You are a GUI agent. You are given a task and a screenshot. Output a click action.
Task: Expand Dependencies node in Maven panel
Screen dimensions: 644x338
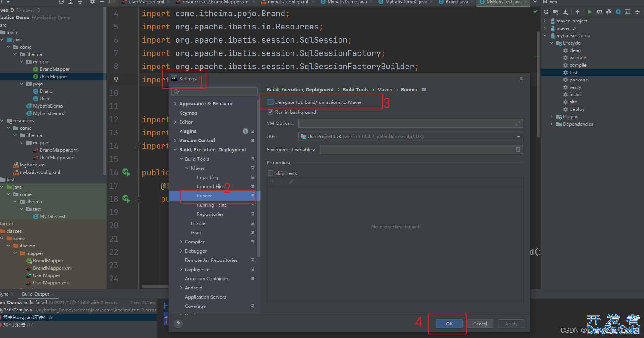tap(551, 124)
